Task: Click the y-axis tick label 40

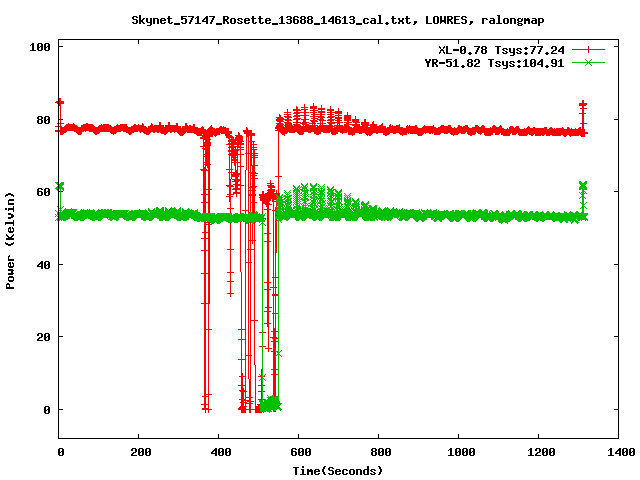Action: click(x=43, y=265)
